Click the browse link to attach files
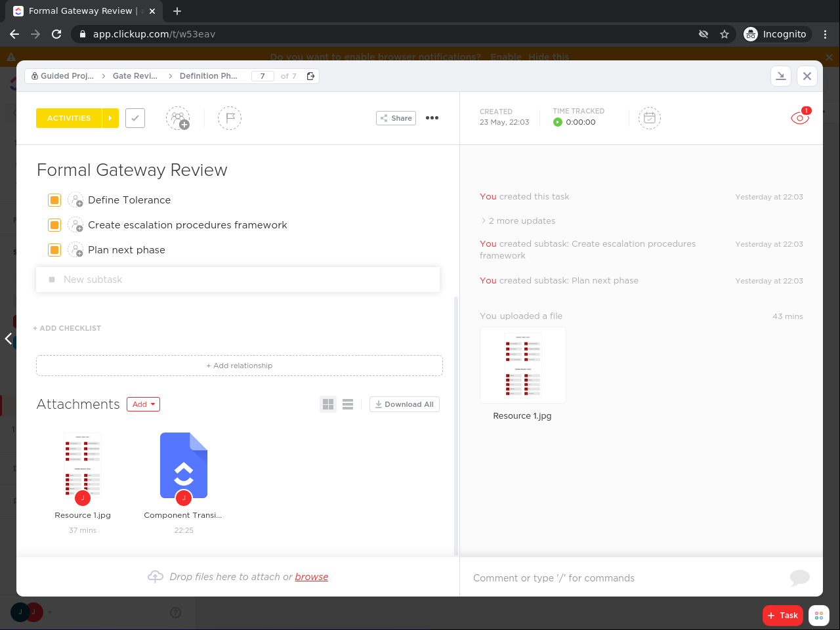 point(312,577)
